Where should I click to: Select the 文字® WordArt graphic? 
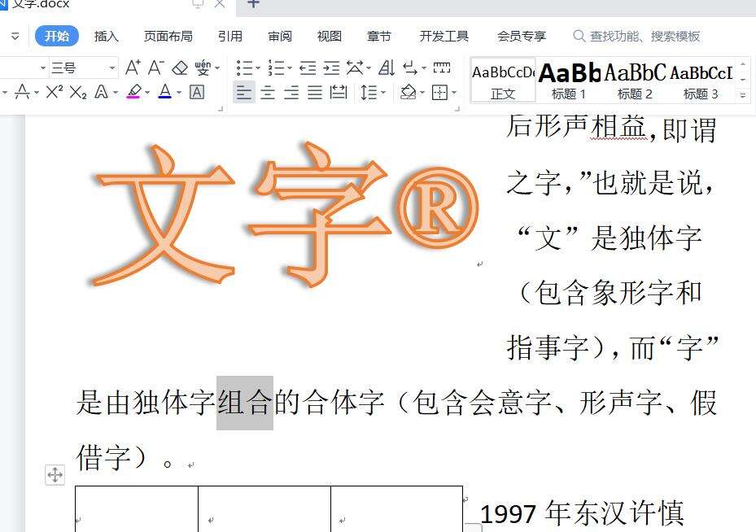(285, 215)
